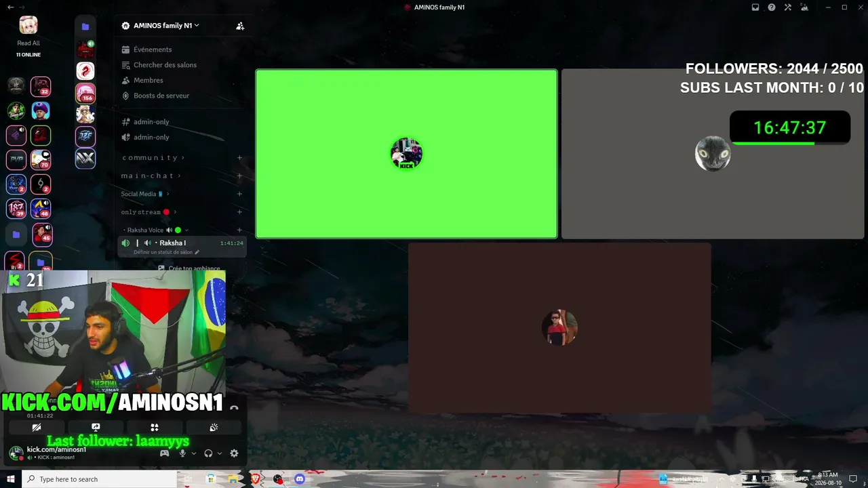This screenshot has height=488, width=868.
Task: Select the cat avatar video tile
Action: click(x=713, y=154)
